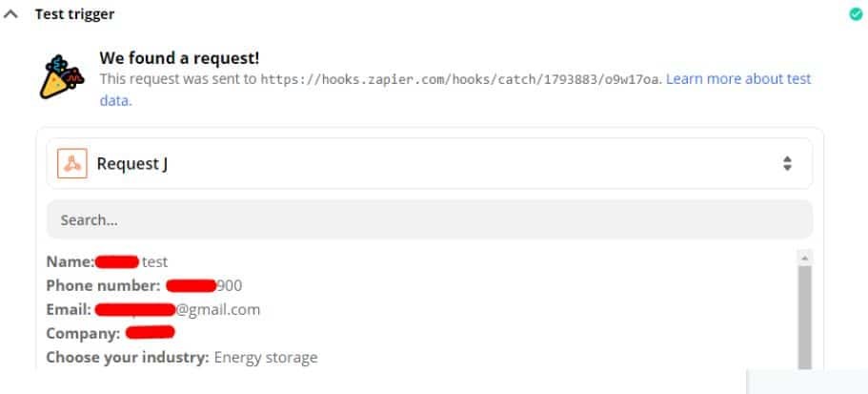Click the orange webhook icon beside Request J
The height and width of the screenshot is (394, 868).
pyautogui.click(x=72, y=163)
